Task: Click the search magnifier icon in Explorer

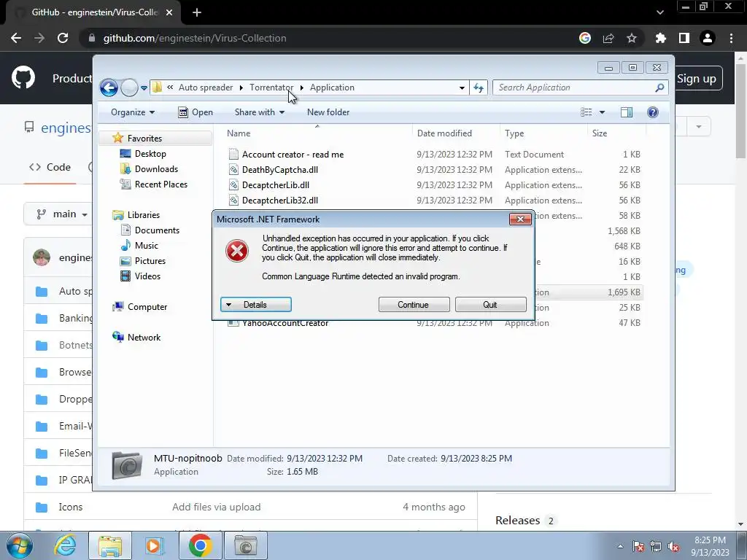Action: [659, 87]
